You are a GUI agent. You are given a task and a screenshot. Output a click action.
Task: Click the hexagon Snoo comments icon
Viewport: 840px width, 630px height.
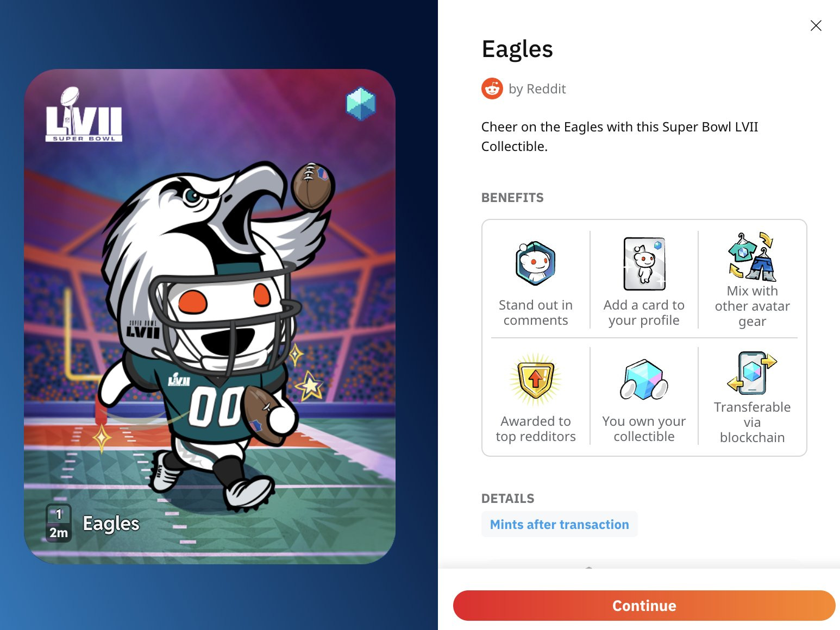[x=535, y=263]
